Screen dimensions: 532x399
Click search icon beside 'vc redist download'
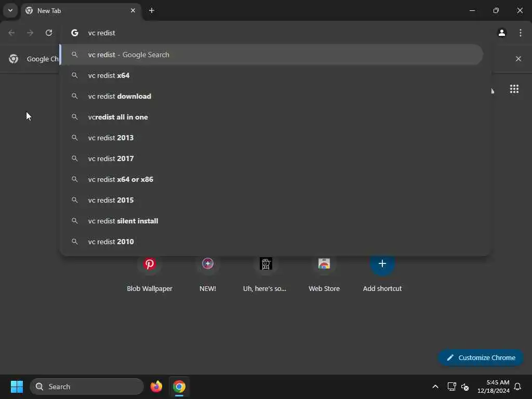[75, 96]
